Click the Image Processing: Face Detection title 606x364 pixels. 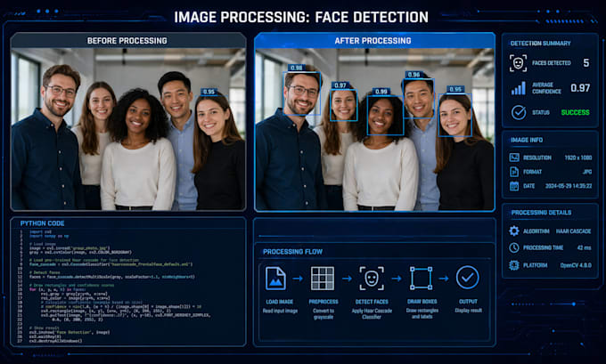[301, 18]
